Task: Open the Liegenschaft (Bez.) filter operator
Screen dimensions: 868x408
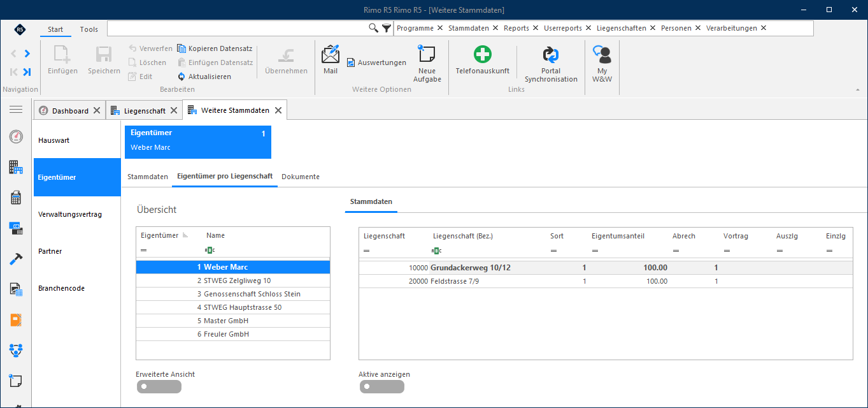Action: pos(436,251)
